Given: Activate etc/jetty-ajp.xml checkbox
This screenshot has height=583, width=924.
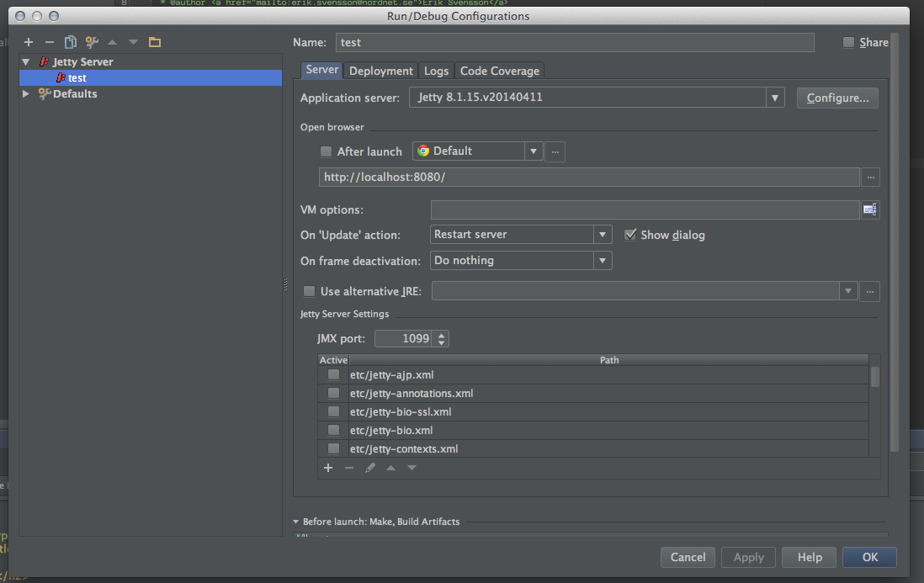Looking at the screenshot, I should (x=333, y=374).
